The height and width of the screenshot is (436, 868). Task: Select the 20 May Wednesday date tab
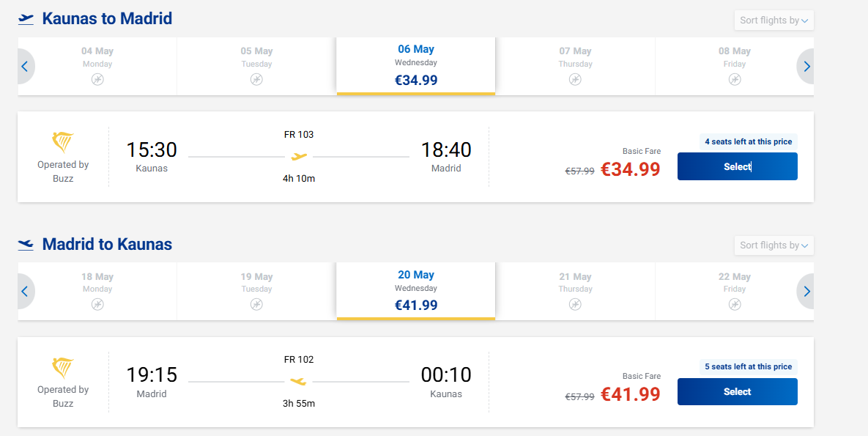416,290
